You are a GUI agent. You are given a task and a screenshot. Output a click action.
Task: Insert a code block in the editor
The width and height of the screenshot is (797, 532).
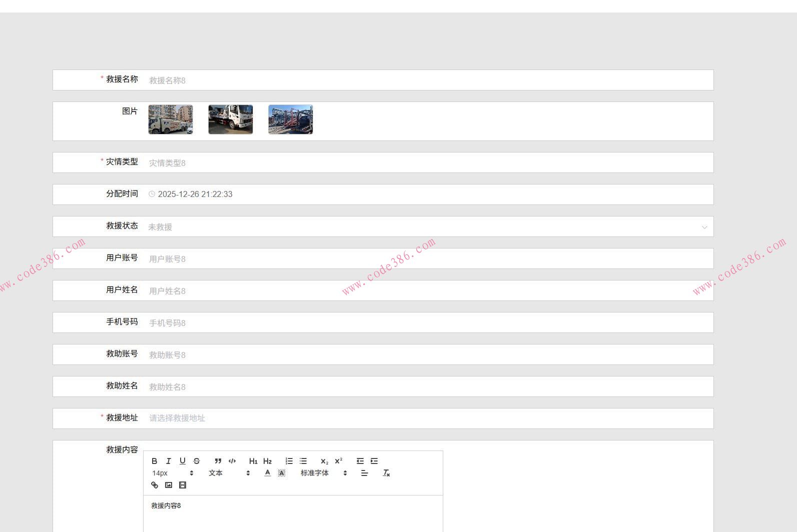232,461
